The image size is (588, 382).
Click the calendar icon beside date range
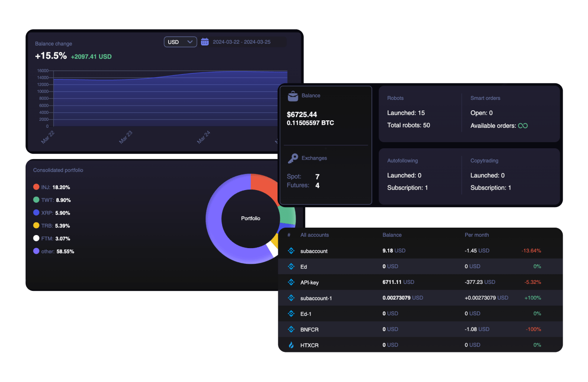205,42
